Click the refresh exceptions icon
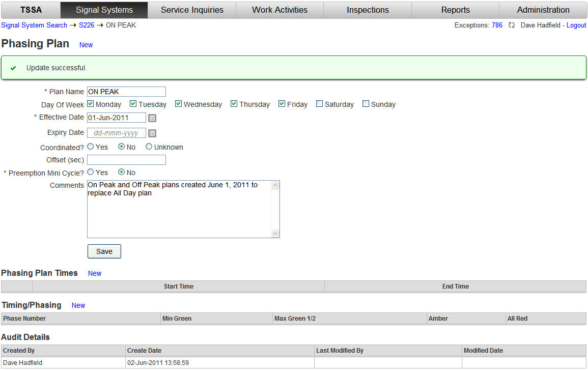The image size is (588, 371). [x=512, y=25]
